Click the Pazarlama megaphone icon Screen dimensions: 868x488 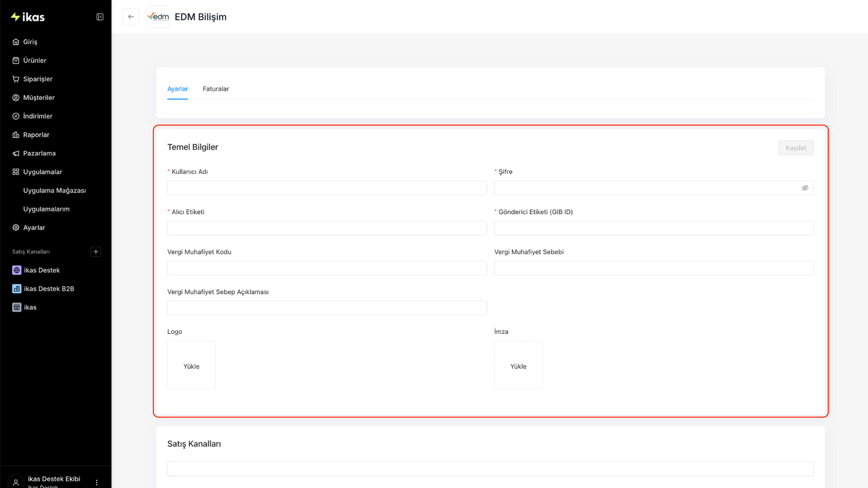pyautogui.click(x=16, y=153)
